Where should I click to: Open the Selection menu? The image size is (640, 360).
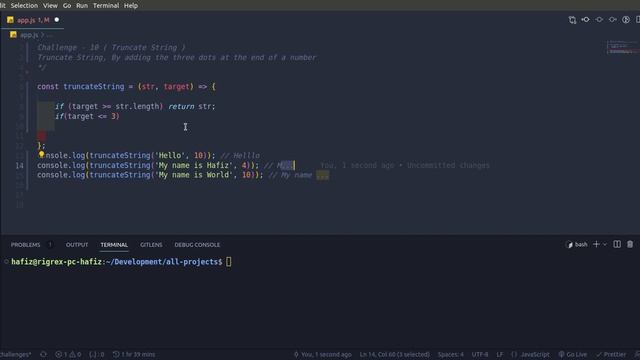[24, 5]
